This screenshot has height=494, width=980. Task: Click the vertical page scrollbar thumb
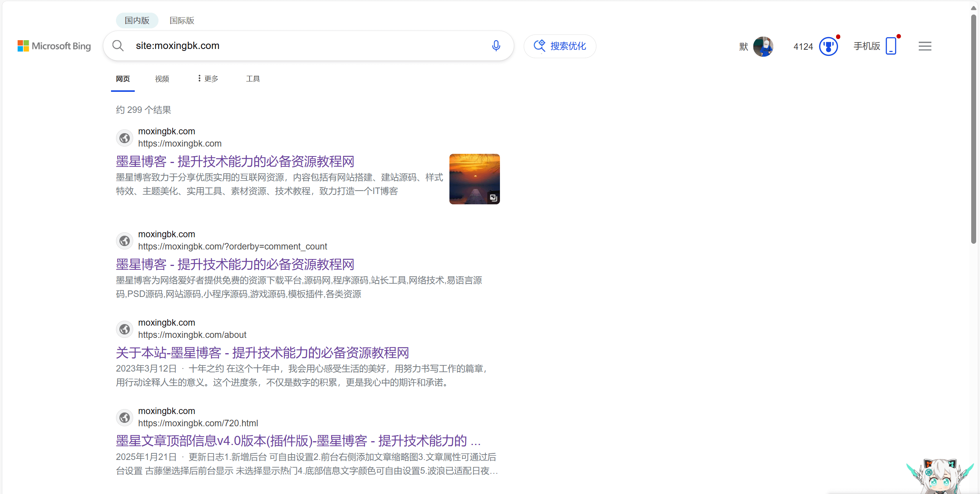(x=973, y=129)
